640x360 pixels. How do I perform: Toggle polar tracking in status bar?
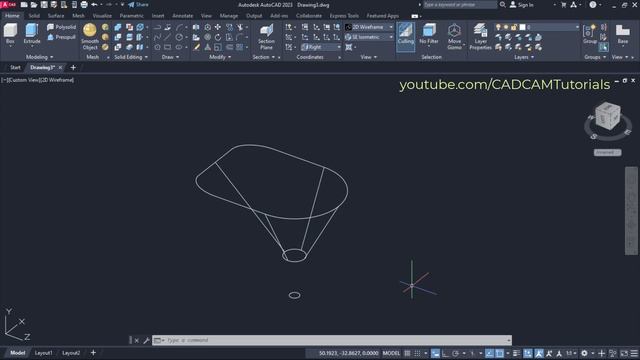click(x=456, y=353)
